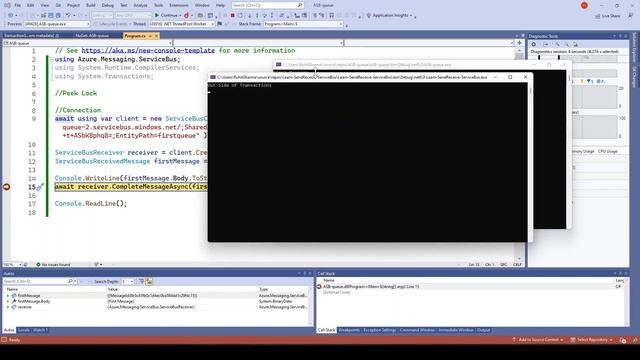Open the NuGet: ASB-queue tab
The image size is (640, 360).
92,36
